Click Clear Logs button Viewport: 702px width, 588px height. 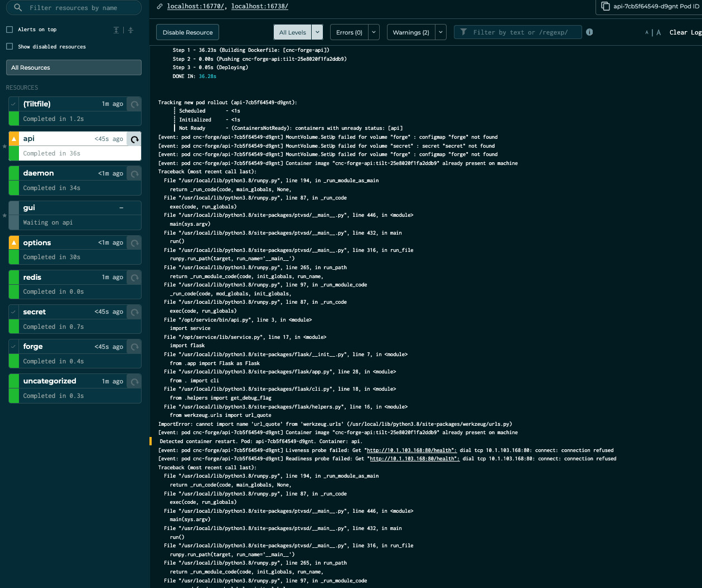click(x=685, y=32)
